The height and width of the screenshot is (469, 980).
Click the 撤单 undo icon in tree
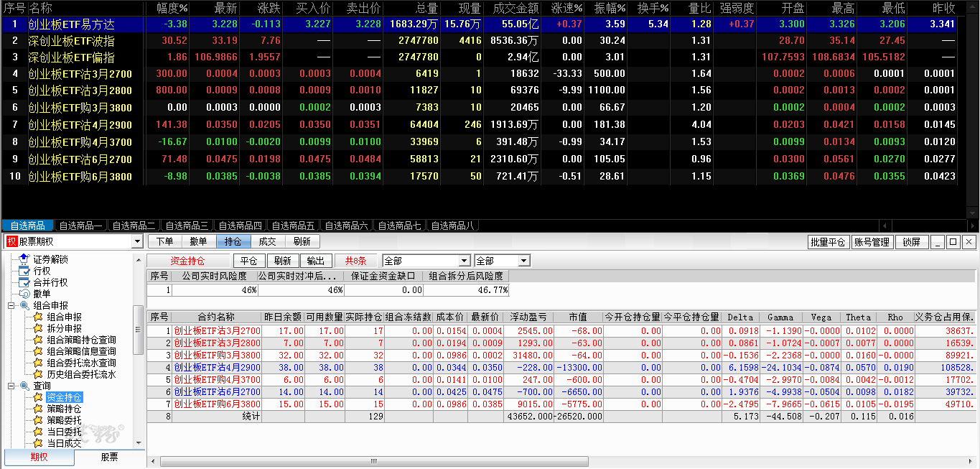coord(24,294)
